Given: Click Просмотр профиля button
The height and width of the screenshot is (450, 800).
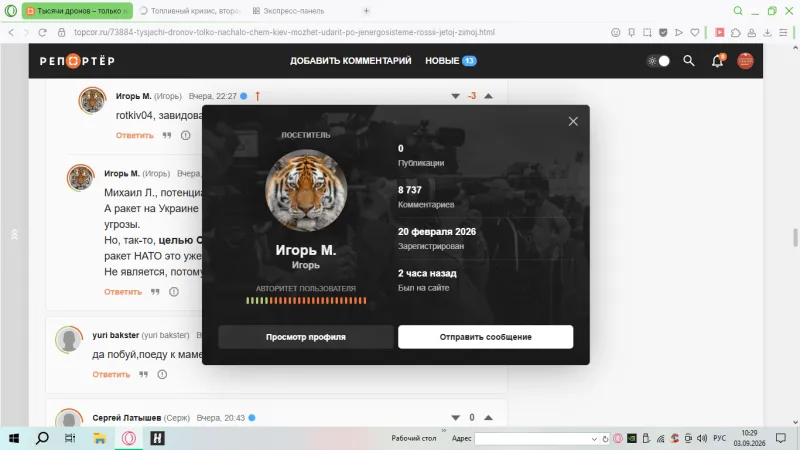Looking at the screenshot, I should click(x=306, y=337).
